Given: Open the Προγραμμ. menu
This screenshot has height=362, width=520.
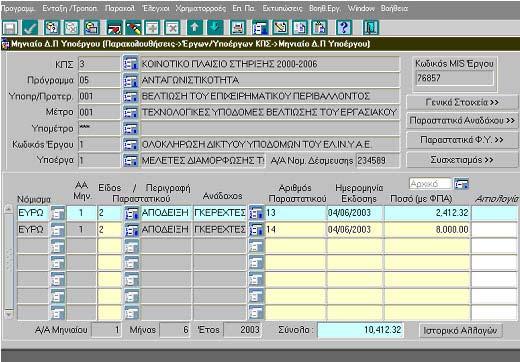Looking at the screenshot, I should (x=18, y=9).
